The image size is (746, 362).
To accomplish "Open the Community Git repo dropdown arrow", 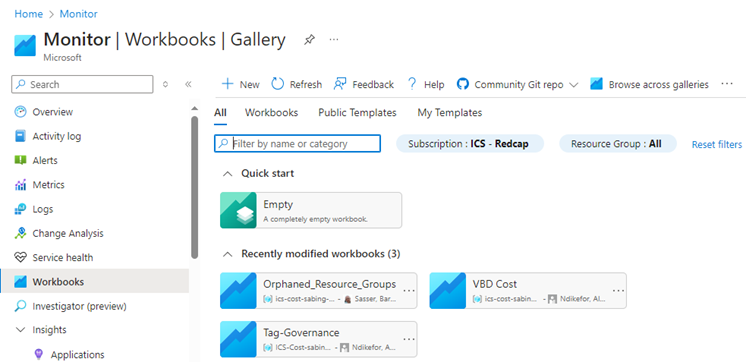I will coord(574,85).
